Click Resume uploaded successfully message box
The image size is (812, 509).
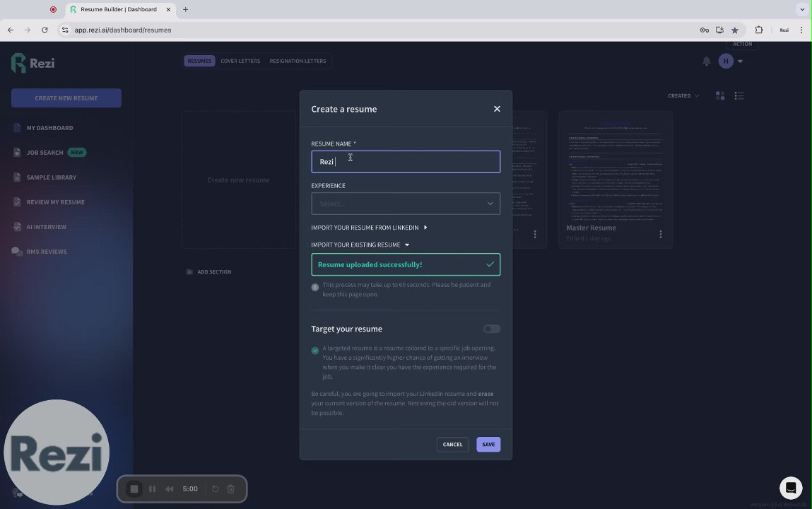click(x=406, y=264)
